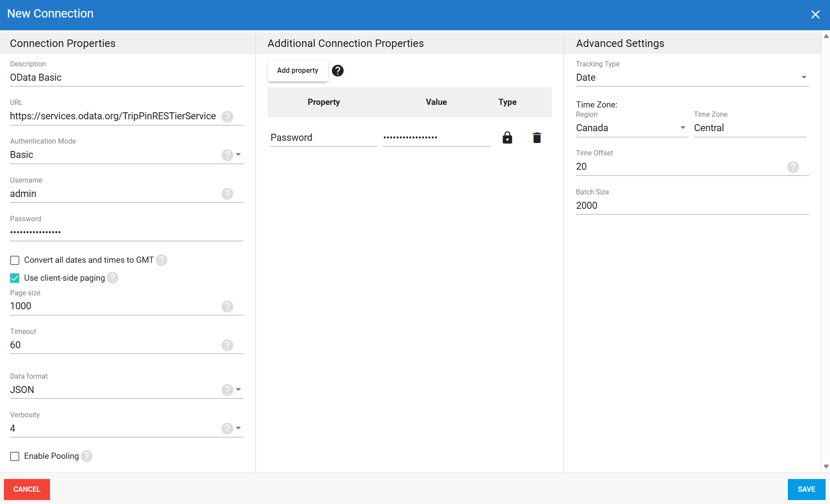Click the Additional Connection Properties heading
Screen dimensions: 830x504
tap(345, 43)
